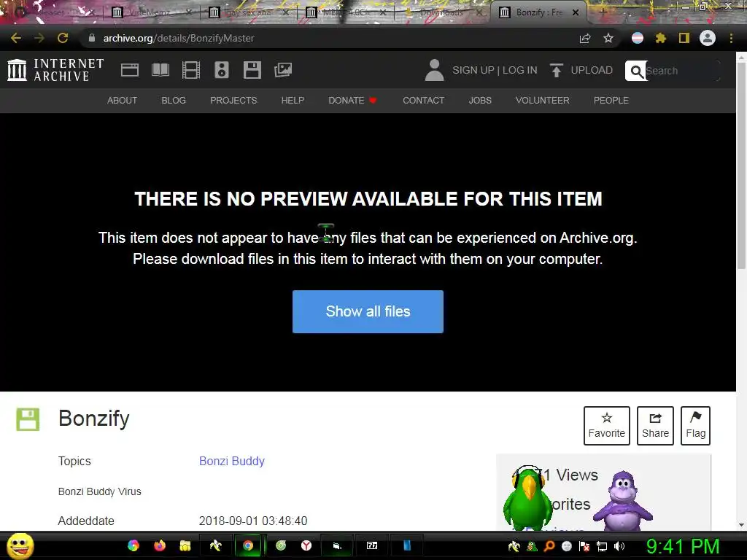747x560 pixels.
Task: Toggle the browser side panel icon
Action: (x=684, y=38)
